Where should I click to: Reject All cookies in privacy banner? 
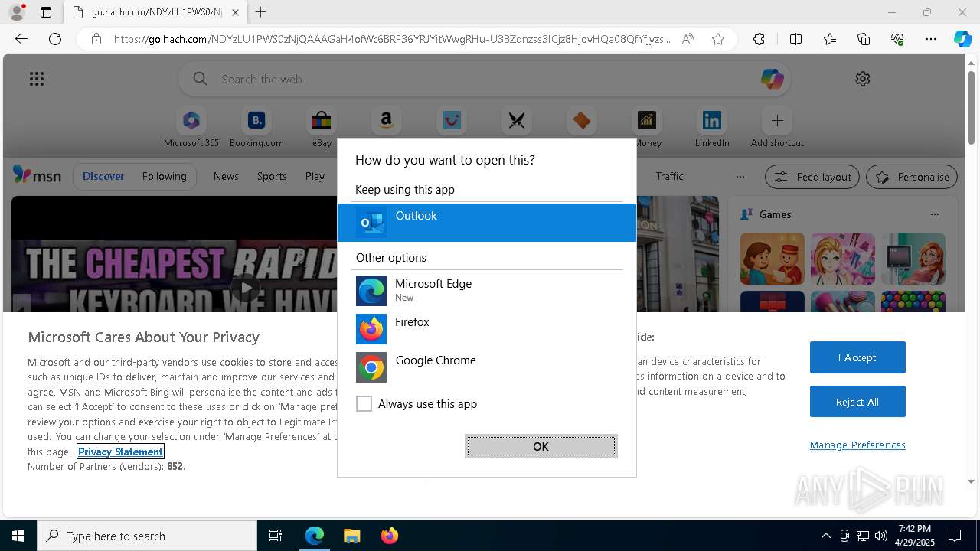(x=857, y=402)
